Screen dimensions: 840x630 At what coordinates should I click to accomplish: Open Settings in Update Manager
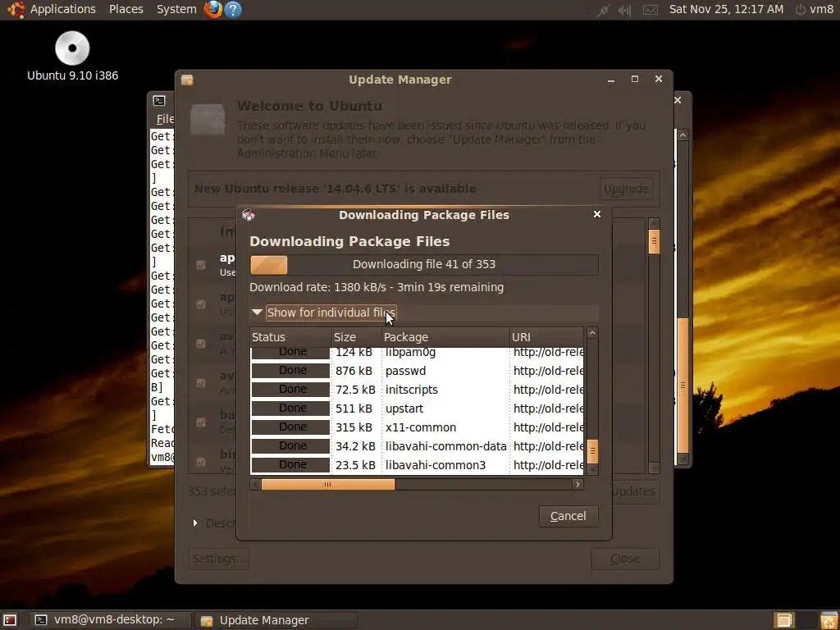point(218,559)
